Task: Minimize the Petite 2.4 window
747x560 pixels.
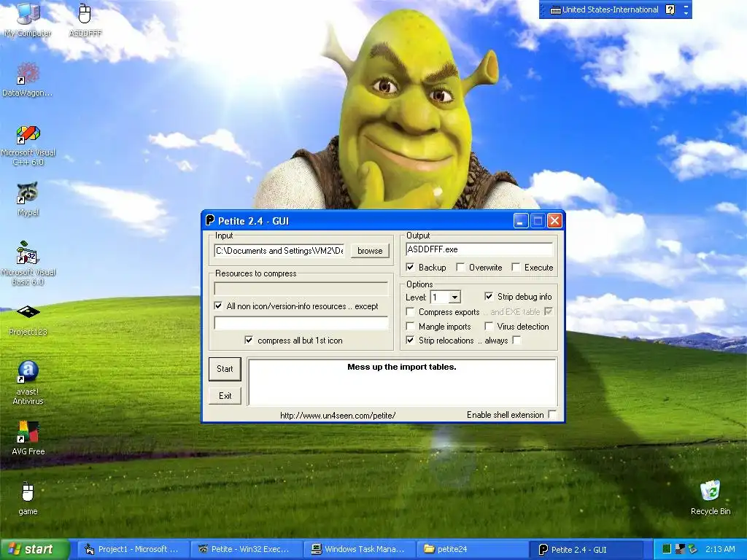Action: click(521, 220)
